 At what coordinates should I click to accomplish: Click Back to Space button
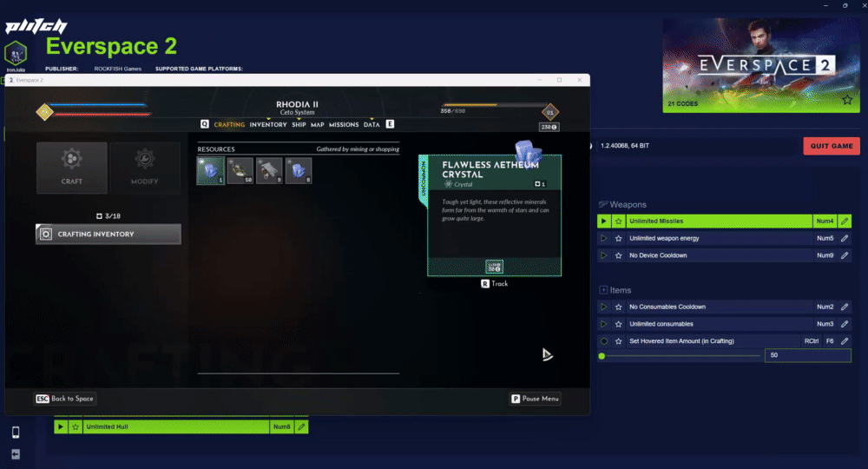(x=65, y=399)
